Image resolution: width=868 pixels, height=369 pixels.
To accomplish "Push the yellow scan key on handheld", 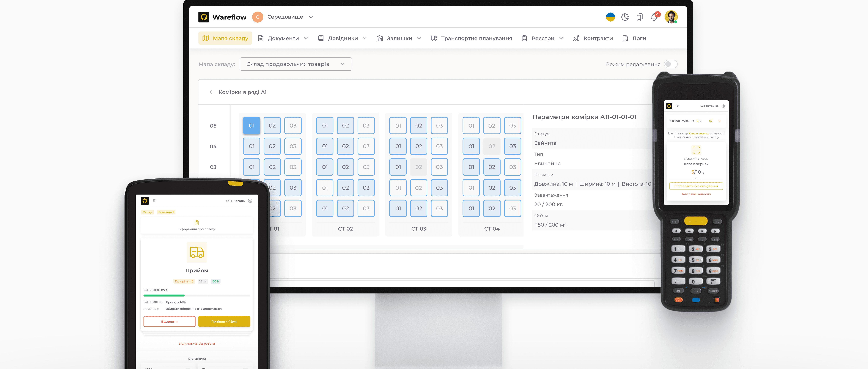I will (x=696, y=221).
